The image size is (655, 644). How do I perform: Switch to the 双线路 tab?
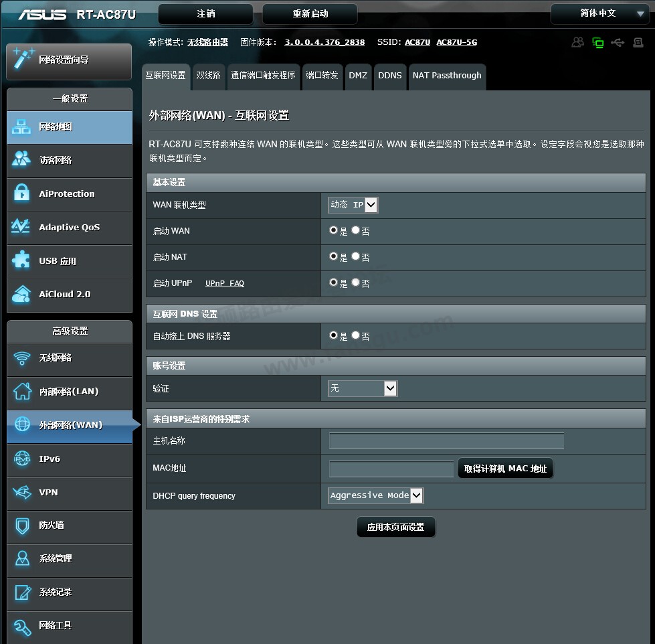click(208, 76)
